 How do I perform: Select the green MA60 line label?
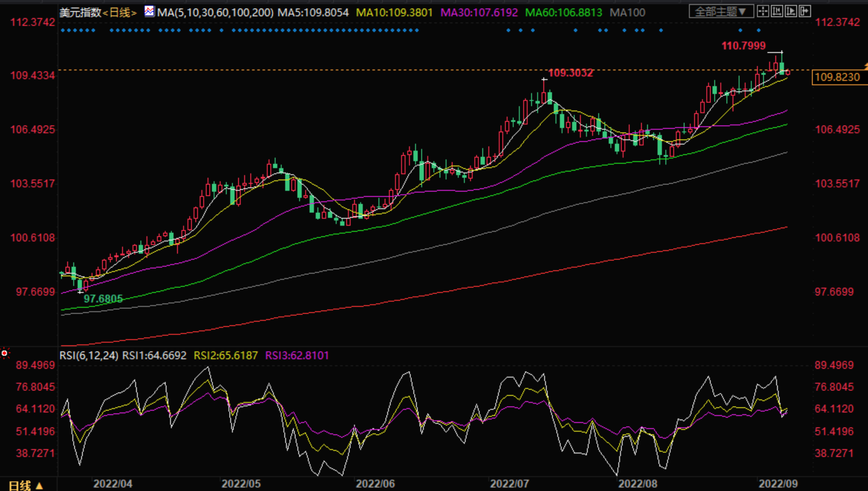[563, 12]
